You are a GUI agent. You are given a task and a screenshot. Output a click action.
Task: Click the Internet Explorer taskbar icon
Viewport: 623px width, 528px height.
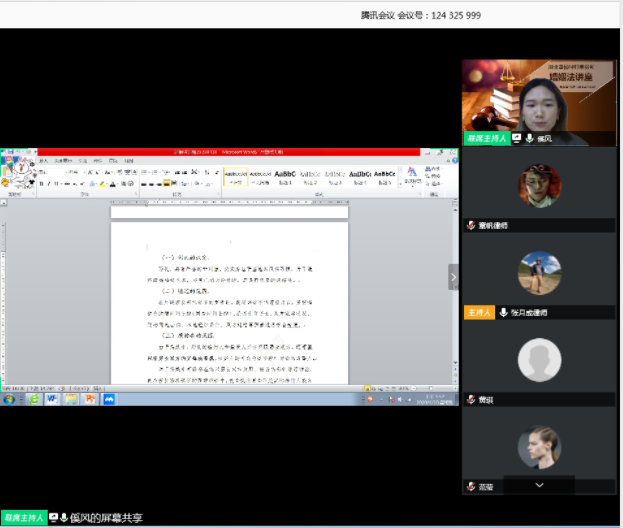[33, 398]
